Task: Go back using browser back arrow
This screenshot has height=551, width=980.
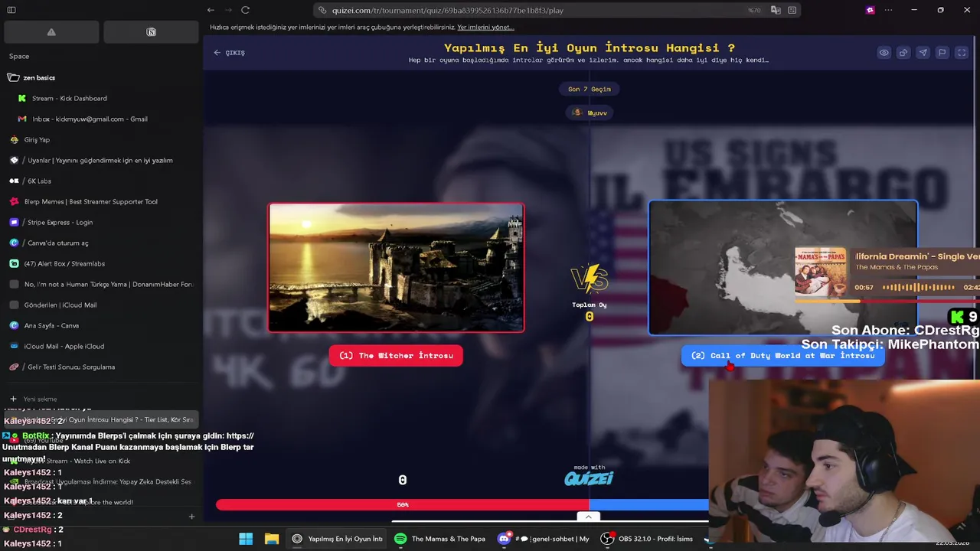Action: tap(211, 10)
